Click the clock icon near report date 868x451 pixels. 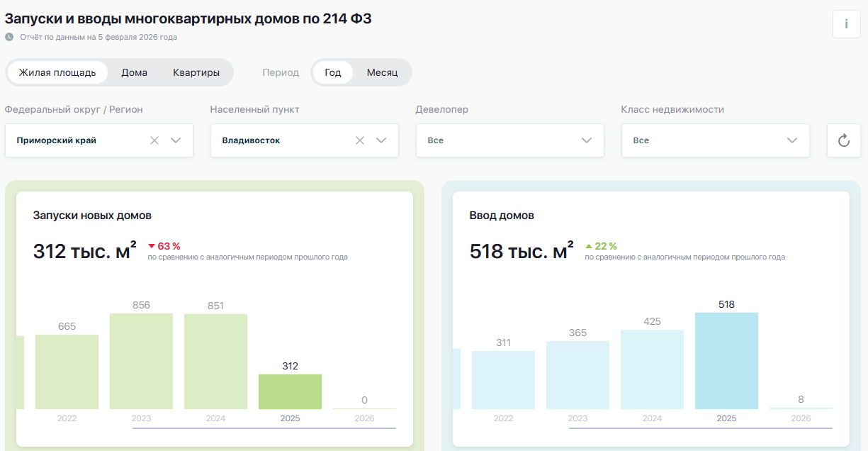pyautogui.click(x=9, y=37)
